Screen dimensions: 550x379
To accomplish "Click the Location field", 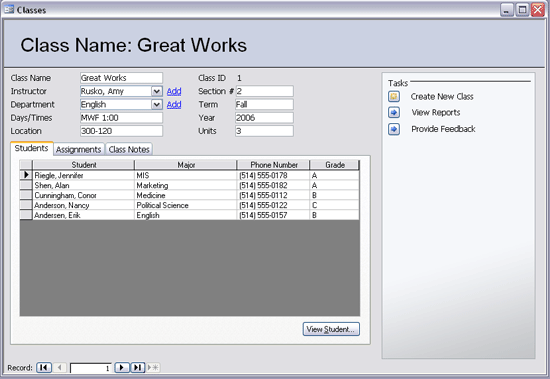I will click(121, 131).
